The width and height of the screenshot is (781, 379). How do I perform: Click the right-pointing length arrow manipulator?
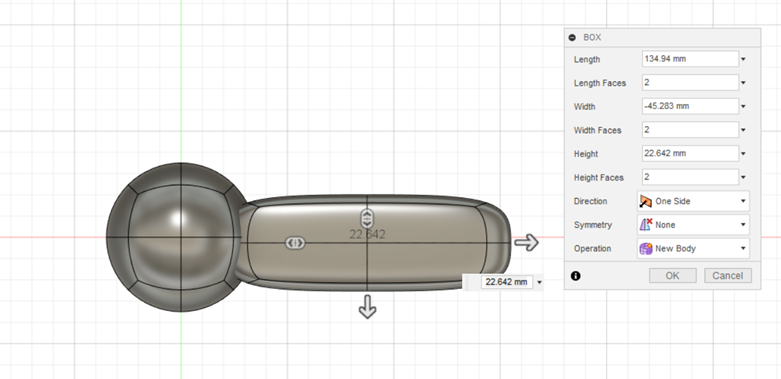point(526,243)
